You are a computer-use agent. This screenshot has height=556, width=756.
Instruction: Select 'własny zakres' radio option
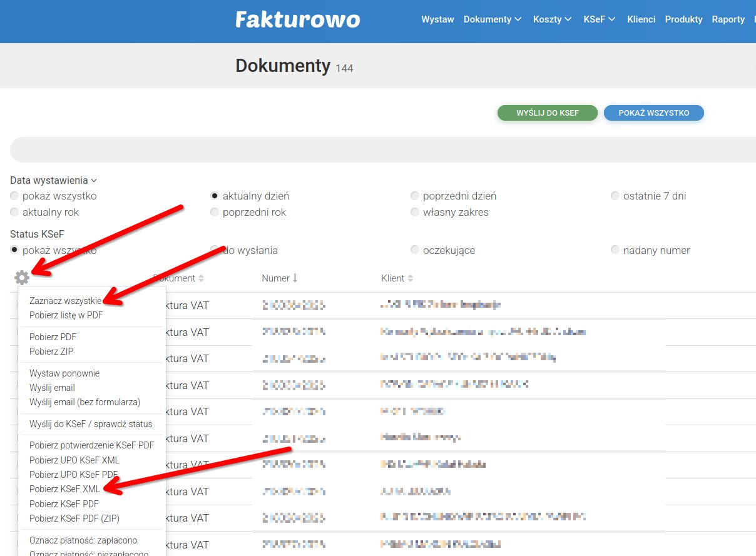coord(415,212)
